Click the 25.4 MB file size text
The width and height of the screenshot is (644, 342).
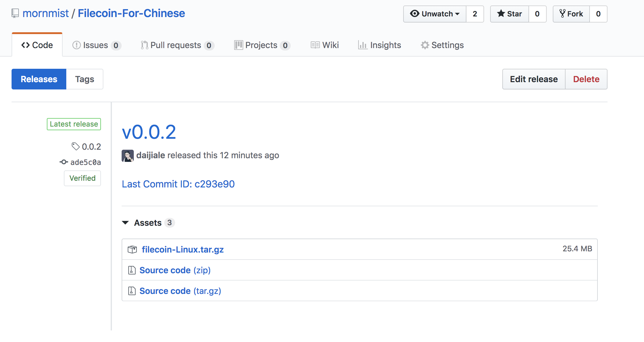(577, 249)
